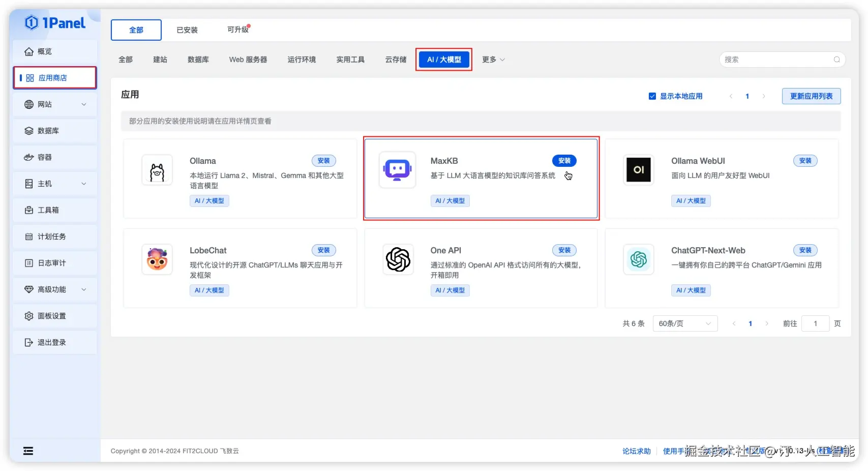Open the ChatGPT-Next-Web app icon
Screen dimensions: 868x471
tap(639, 259)
